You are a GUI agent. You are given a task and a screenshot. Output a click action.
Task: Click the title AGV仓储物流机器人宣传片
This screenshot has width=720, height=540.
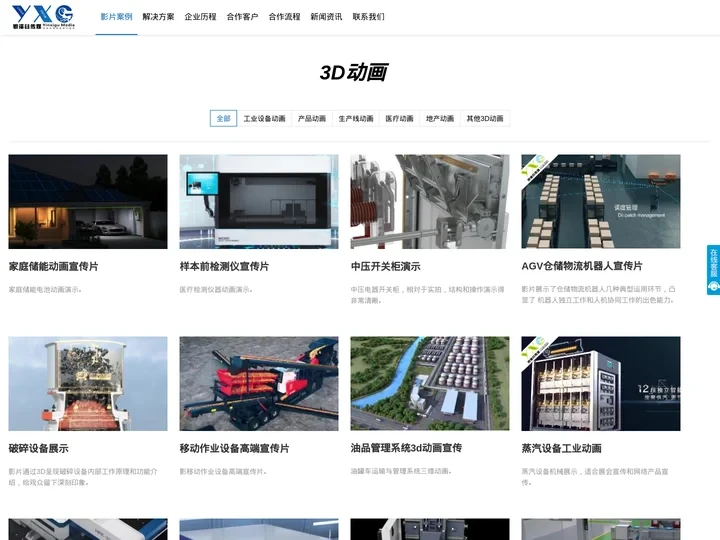(582, 266)
